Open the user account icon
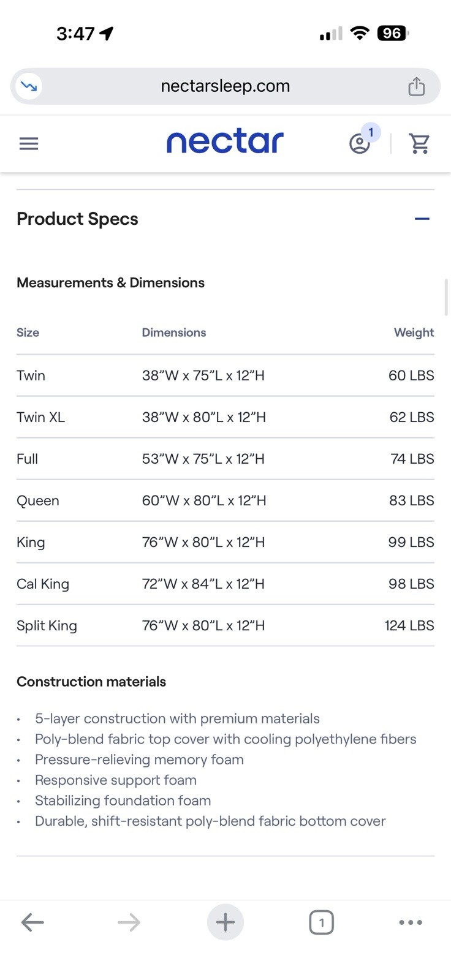451x980 pixels. coord(360,144)
